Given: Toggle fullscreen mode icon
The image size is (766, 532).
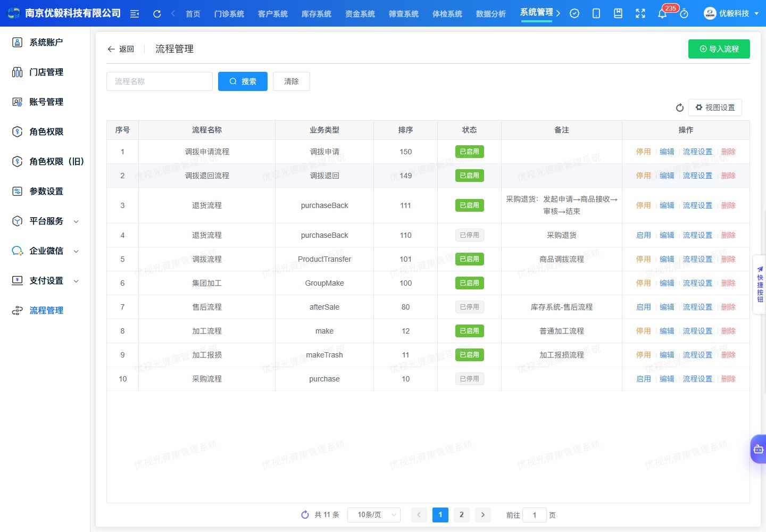Looking at the screenshot, I should click(640, 14).
